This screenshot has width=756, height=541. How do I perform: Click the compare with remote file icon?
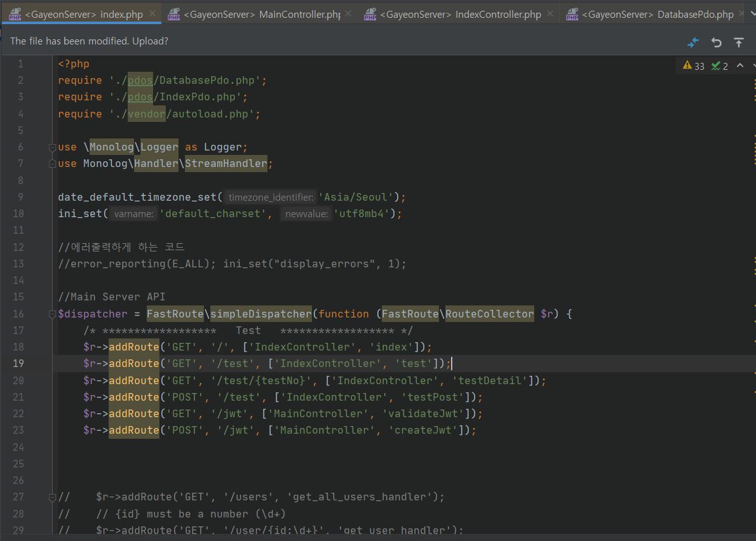point(693,42)
